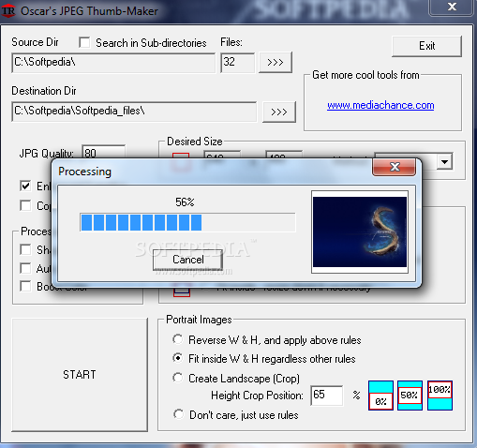The width and height of the screenshot is (477, 448).
Task: Click the START button
Action: 80,375
